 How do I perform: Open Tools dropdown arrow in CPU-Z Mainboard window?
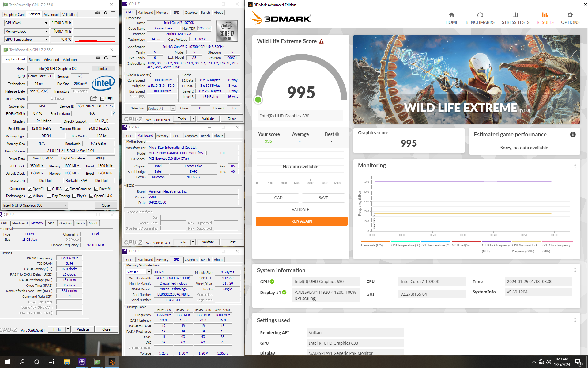[x=193, y=242]
